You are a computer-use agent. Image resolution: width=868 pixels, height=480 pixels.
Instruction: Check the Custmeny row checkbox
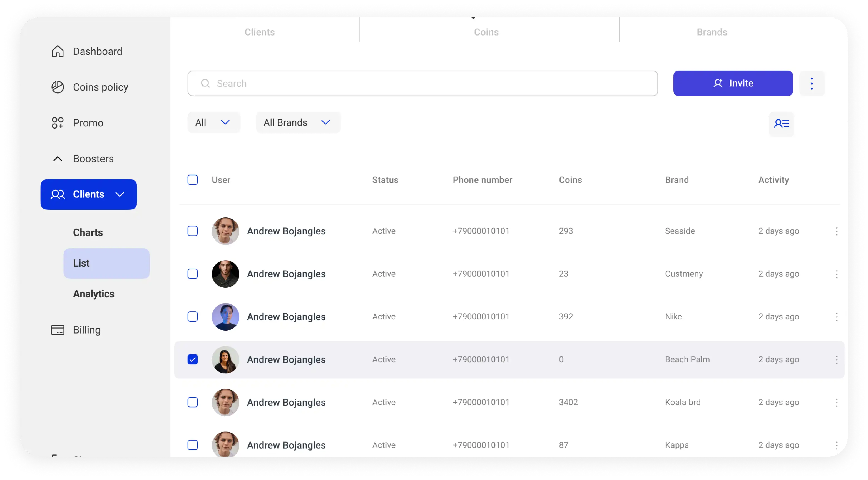193,274
